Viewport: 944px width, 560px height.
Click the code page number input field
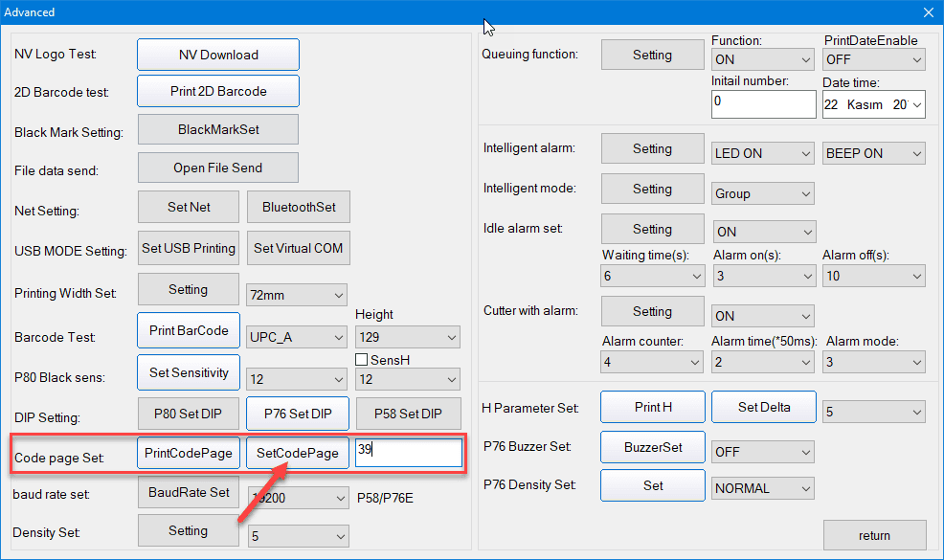tap(408, 453)
